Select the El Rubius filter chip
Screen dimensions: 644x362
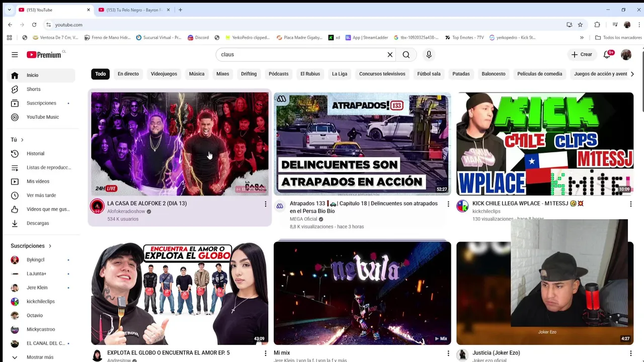coord(310,74)
